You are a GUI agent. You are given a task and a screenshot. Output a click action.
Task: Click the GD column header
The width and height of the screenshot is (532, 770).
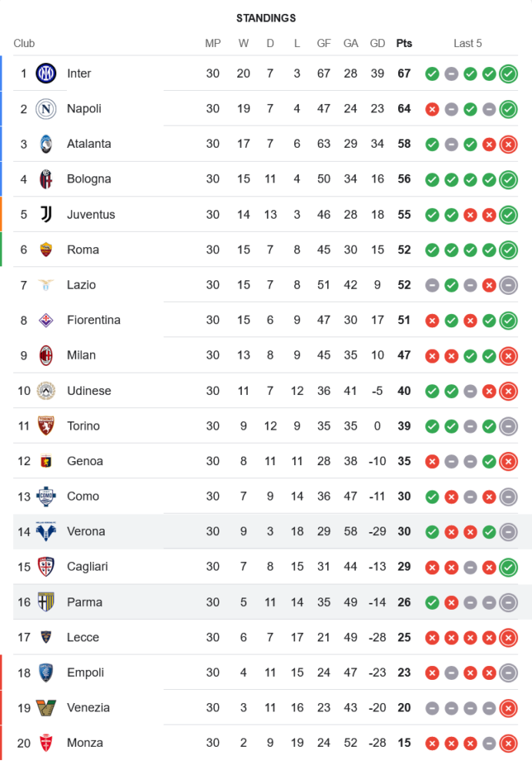point(377,43)
